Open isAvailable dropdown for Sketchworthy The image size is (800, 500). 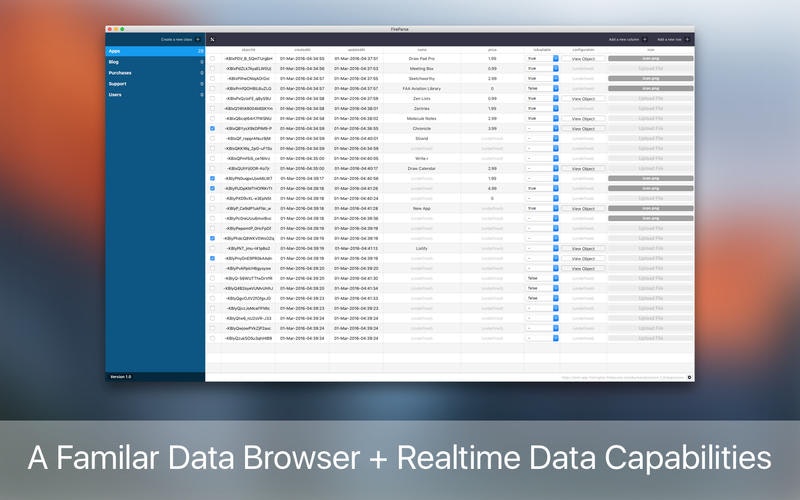coord(542,79)
